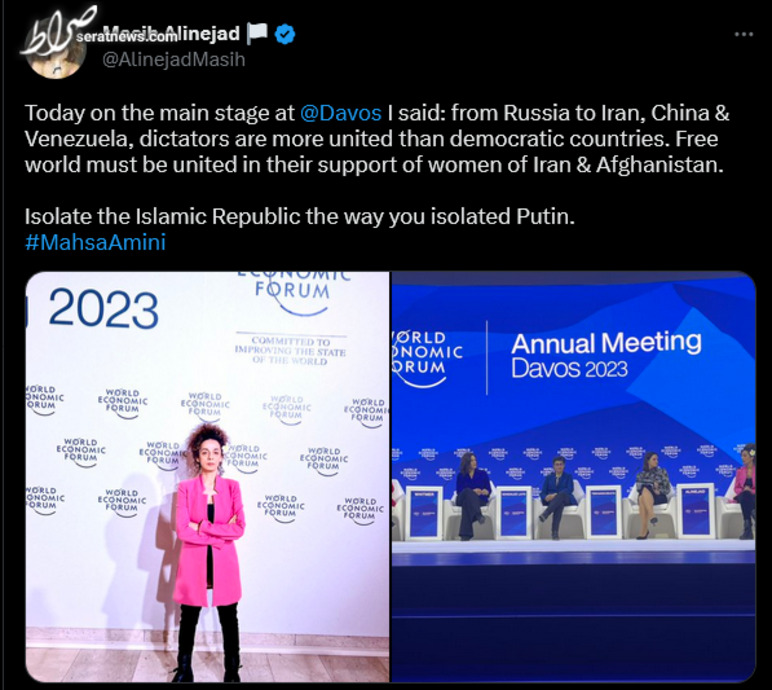772x690 pixels.
Task: Click the large 2023 text in left photo
Action: (x=103, y=309)
